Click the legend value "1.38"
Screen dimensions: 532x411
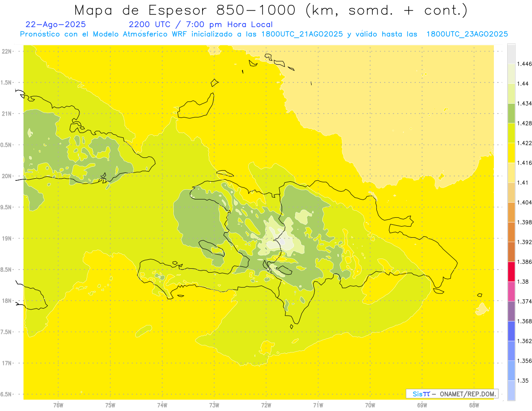coord(523,282)
